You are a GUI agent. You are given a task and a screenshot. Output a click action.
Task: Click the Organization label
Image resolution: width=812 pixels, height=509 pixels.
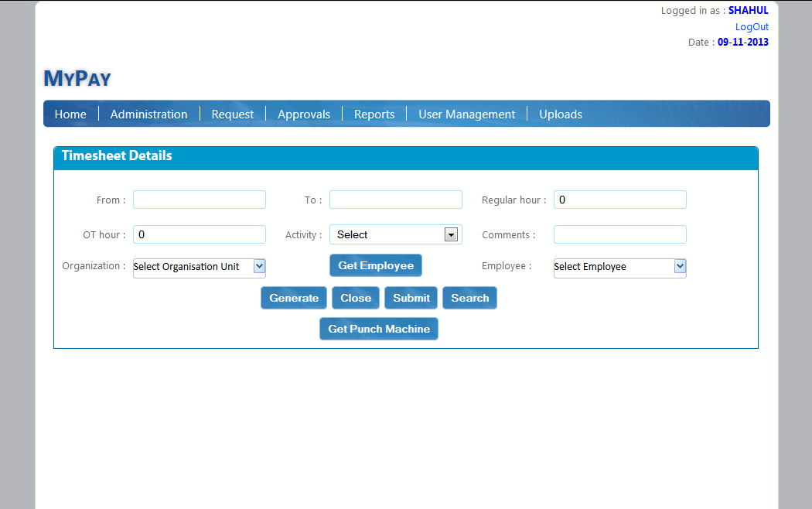94,266
